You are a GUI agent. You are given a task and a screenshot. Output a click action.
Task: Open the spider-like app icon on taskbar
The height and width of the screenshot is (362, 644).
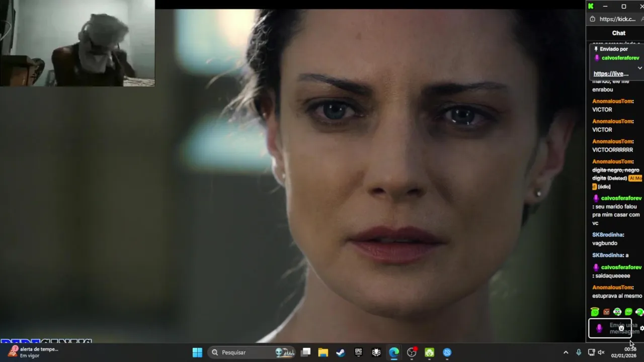click(x=376, y=352)
